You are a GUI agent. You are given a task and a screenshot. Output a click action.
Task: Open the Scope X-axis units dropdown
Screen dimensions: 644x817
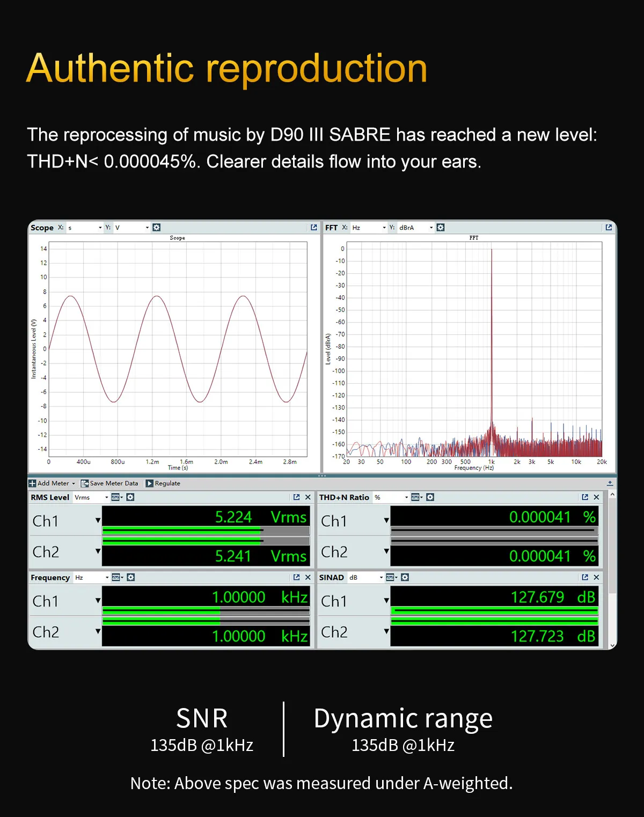pyautogui.click(x=100, y=227)
